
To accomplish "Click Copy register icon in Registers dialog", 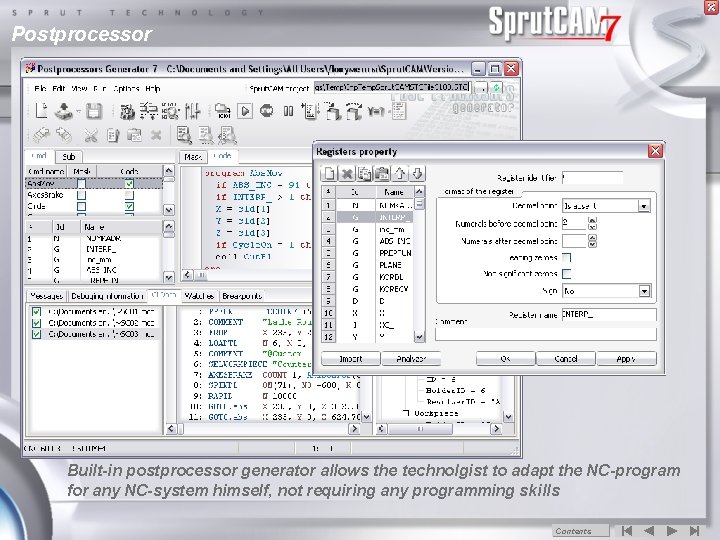I will [365, 174].
